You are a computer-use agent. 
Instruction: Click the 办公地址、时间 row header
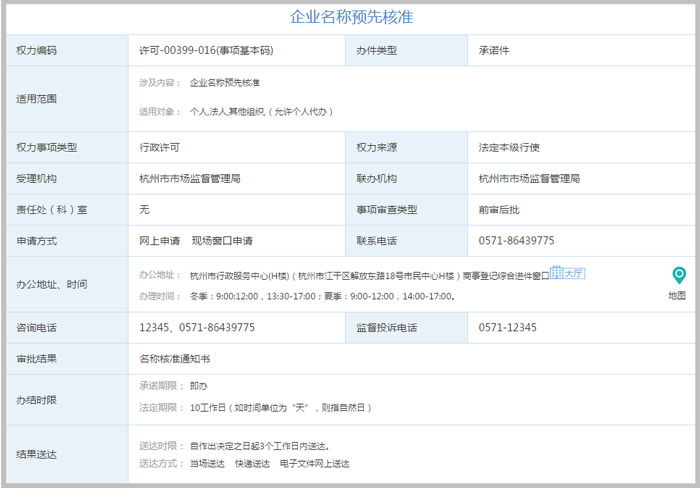pos(51,285)
